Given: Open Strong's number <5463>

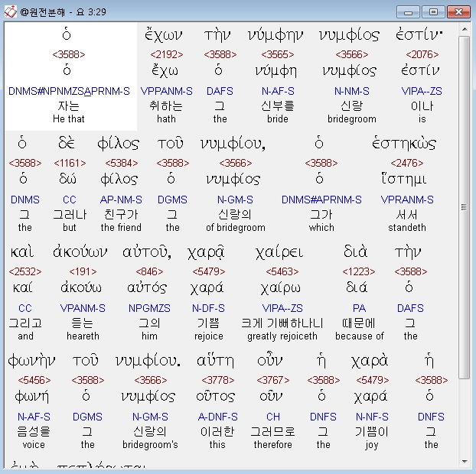Looking at the screenshot, I should [282, 271].
